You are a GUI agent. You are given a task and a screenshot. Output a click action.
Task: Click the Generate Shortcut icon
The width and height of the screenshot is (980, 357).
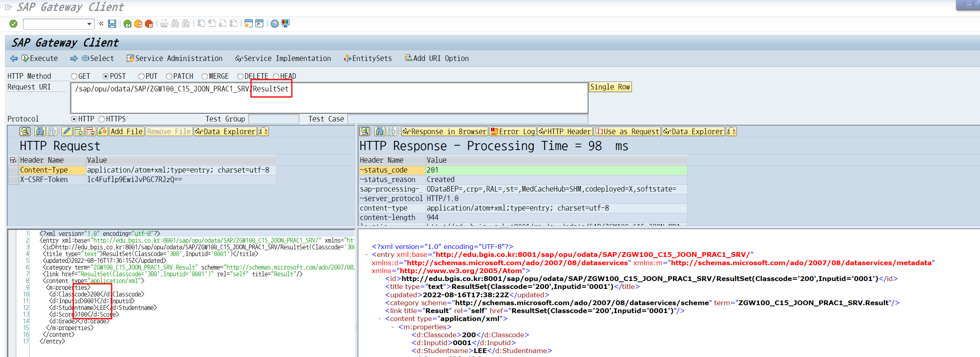point(259,24)
